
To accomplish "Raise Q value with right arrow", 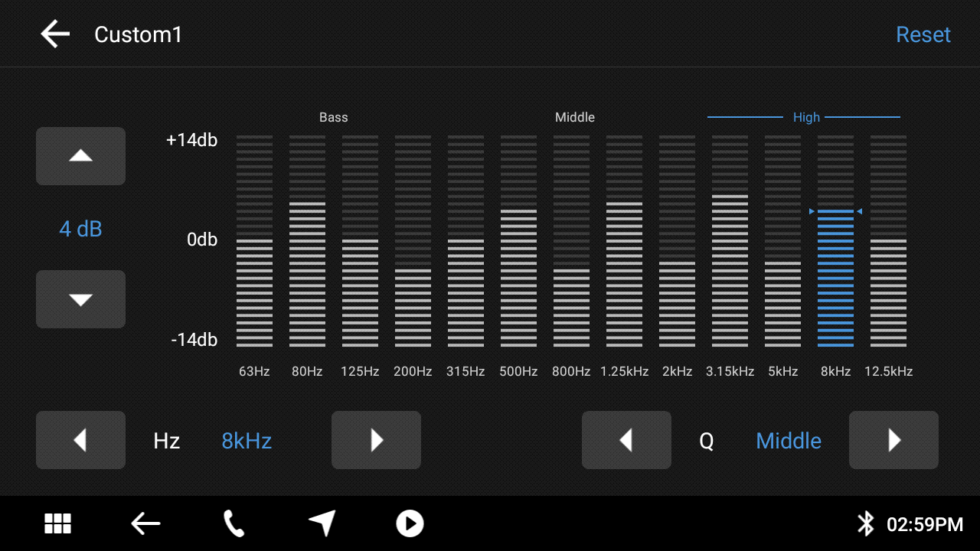I will click(893, 440).
